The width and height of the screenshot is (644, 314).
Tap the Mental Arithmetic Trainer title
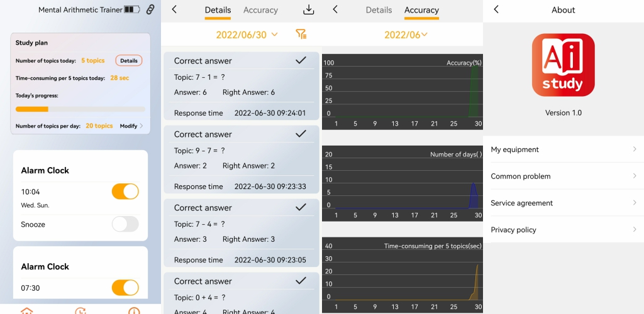(x=80, y=9)
